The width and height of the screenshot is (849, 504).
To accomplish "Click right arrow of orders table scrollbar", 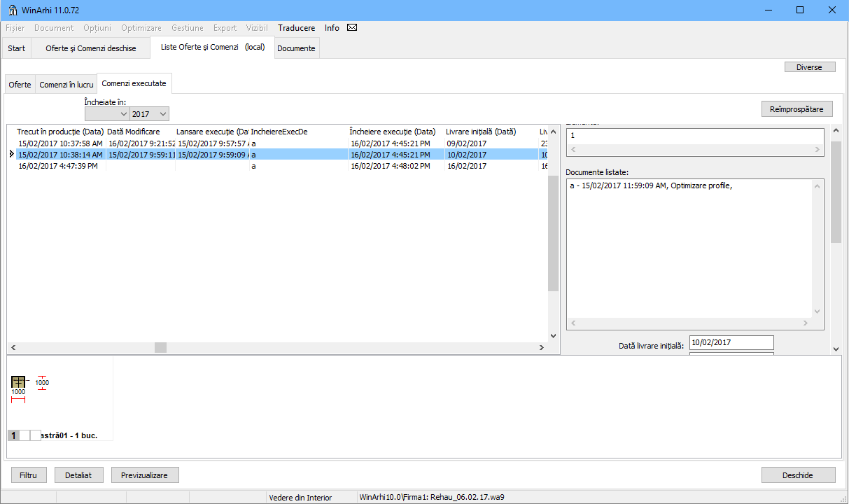I will [x=541, y=348].
